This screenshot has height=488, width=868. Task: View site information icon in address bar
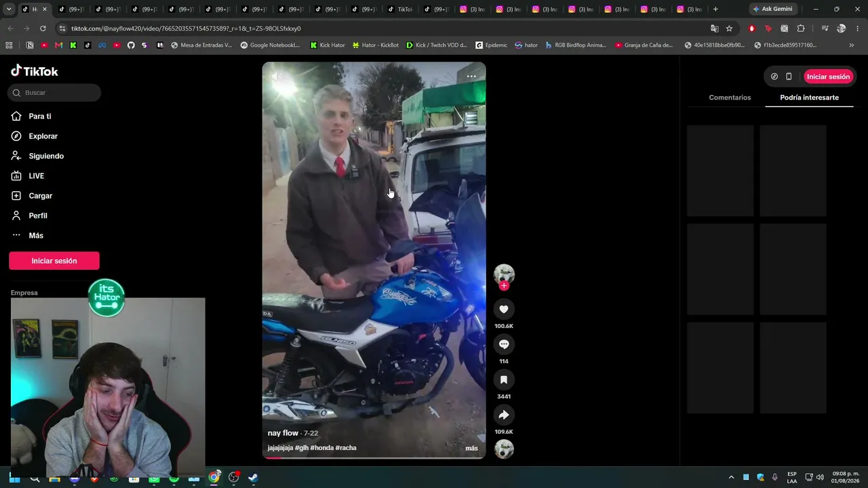62,28
